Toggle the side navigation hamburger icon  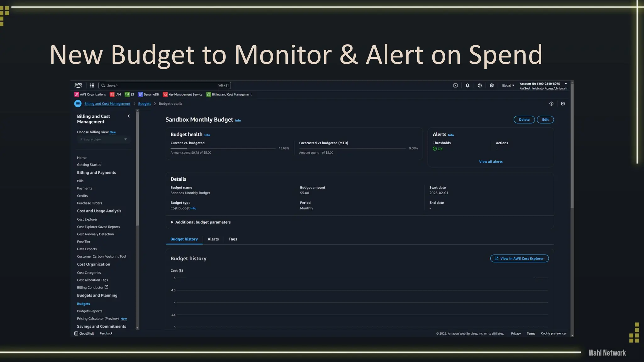tap(78, 103)
